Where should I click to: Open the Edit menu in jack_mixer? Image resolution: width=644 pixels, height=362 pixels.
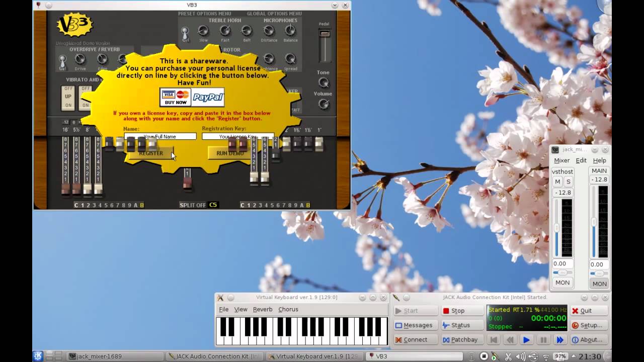[x=581, y=160]
